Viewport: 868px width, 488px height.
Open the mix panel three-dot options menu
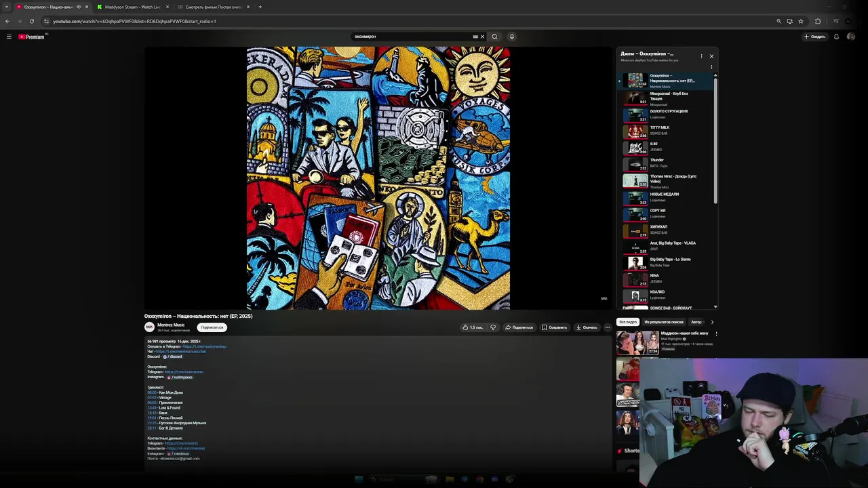[701, 56]
